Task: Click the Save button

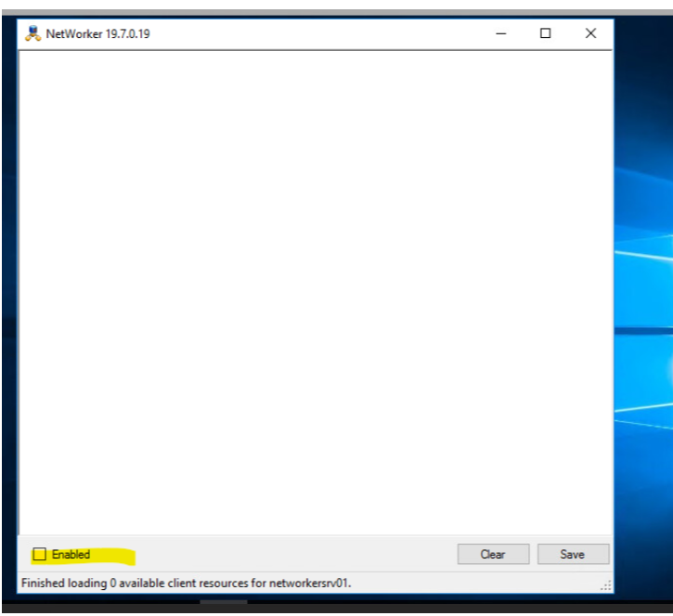Action: tap(573, 554)
